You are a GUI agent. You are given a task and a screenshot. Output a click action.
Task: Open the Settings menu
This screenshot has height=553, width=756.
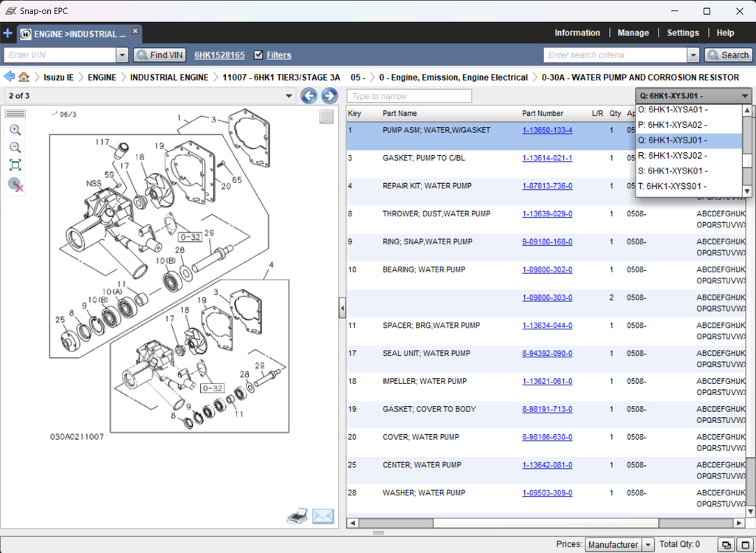point(683,32)
